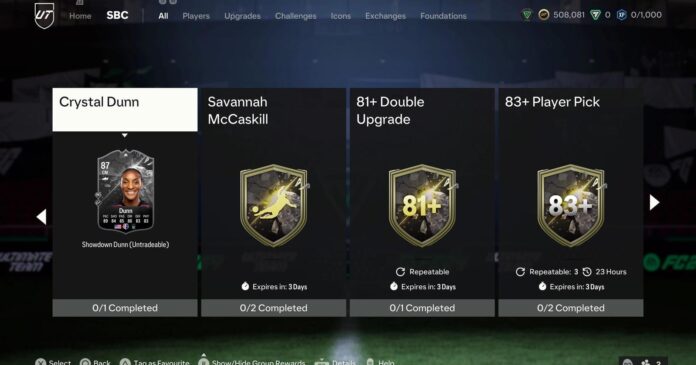Click the repeatable icon on 81+ Double Upgrade
This screenshot has width=696, height=365.
pyautogui.click(x=400, y=272)
